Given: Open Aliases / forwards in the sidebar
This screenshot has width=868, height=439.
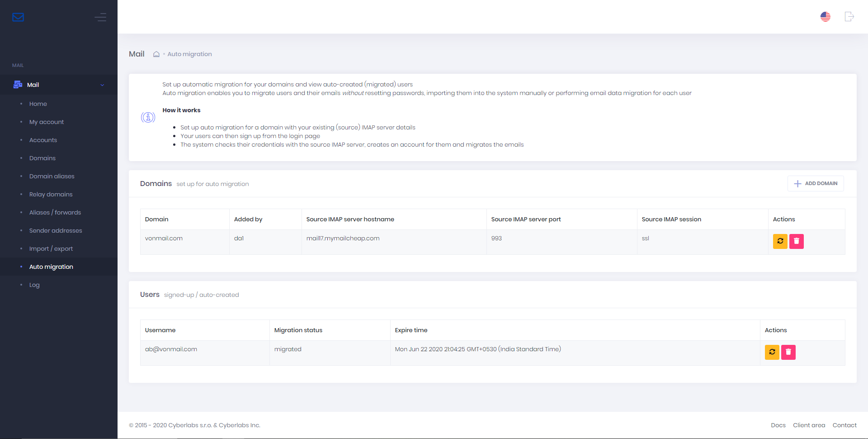Looking at the screenshot, I should point(55,212).
